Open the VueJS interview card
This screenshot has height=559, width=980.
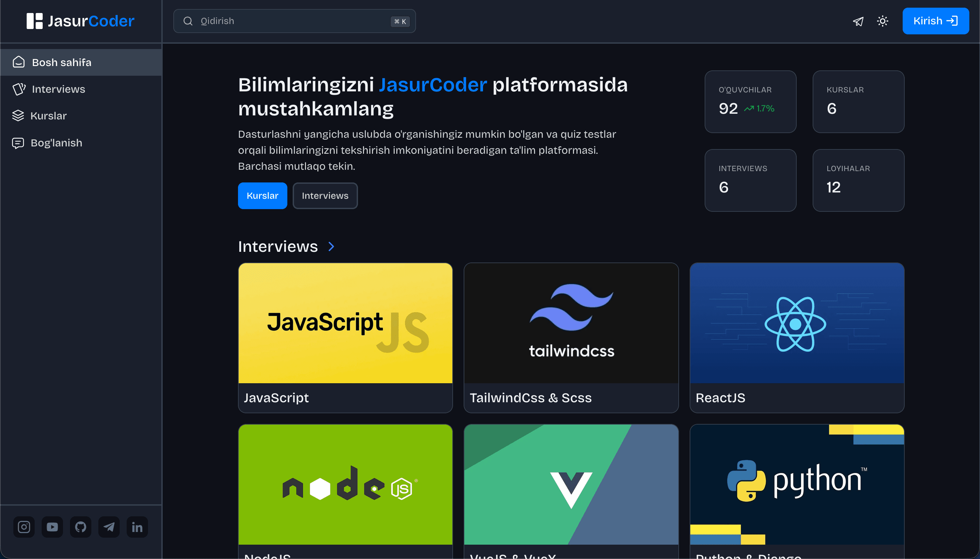(x=571, y=491)
